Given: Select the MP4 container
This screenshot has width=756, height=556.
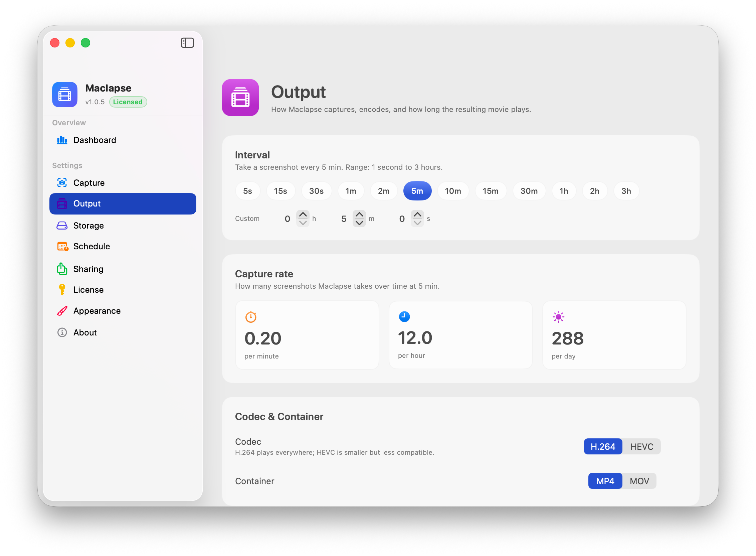Looking at the screenshot, I should click(605, 481).
